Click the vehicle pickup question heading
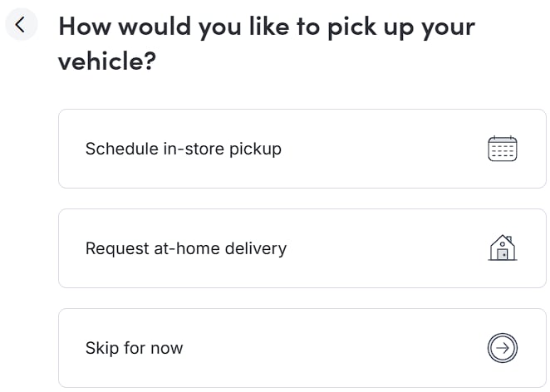The width and height of the screenshot is (550, 392). click(266, 43)
